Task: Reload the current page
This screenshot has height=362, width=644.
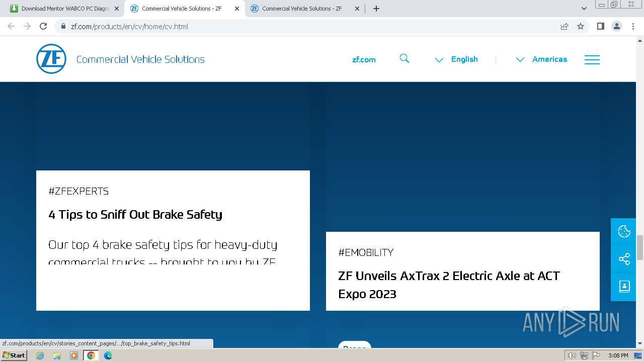Action: coord(43,26)
